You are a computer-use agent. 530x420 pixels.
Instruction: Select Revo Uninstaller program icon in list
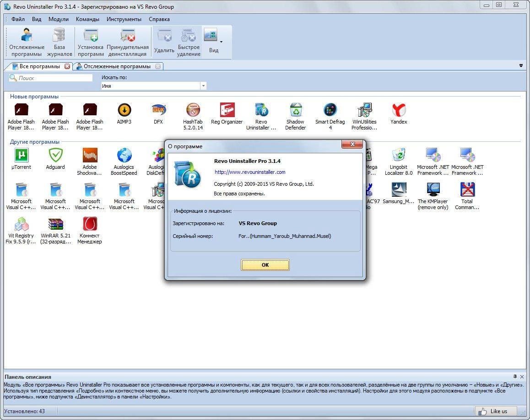coord(261,117)
